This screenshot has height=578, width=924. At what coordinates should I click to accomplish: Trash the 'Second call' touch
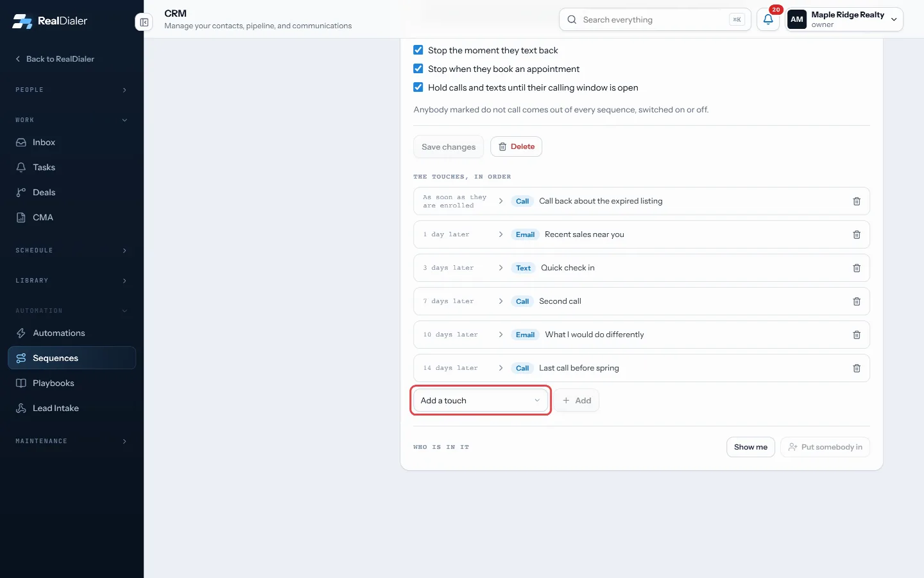point(856,301)
